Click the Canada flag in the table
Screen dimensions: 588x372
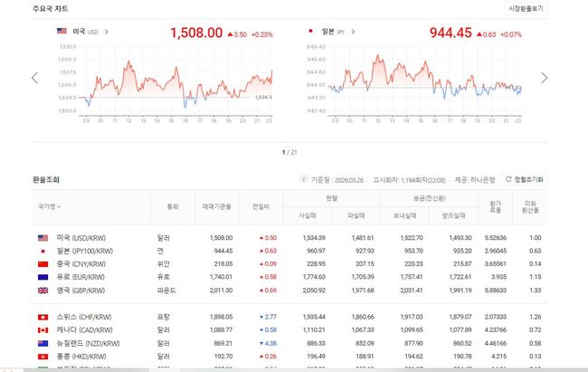(x=43, y=331)
